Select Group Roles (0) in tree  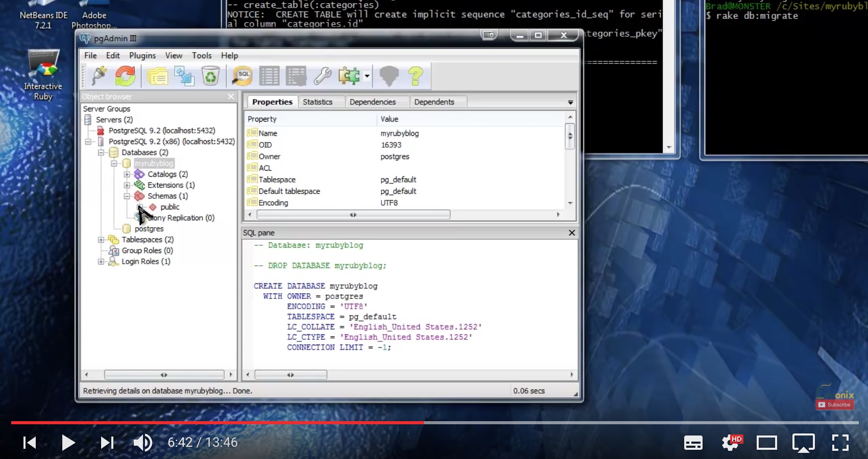(x=147, y=250)
